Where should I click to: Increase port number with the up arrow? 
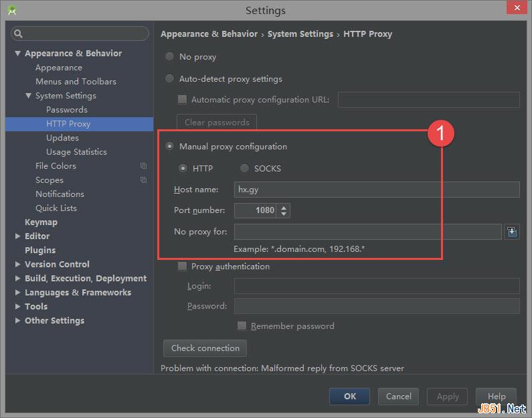pos(284,207)
